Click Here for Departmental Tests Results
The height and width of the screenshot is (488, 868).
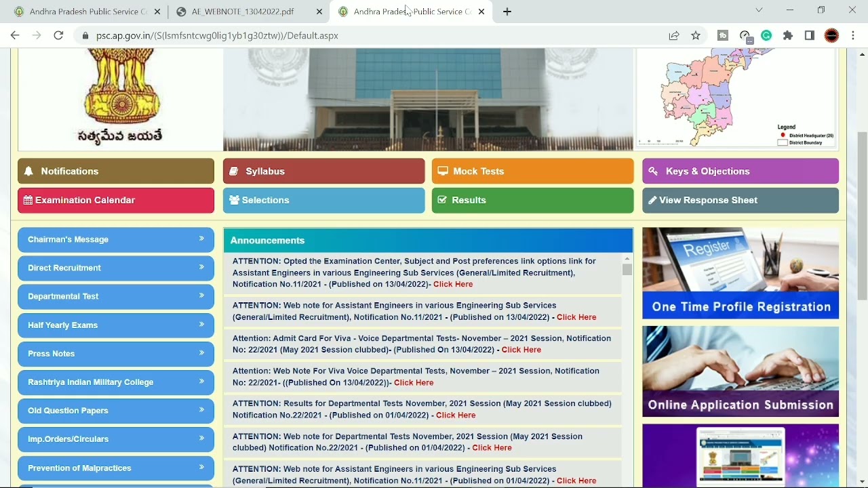(456, 415)
